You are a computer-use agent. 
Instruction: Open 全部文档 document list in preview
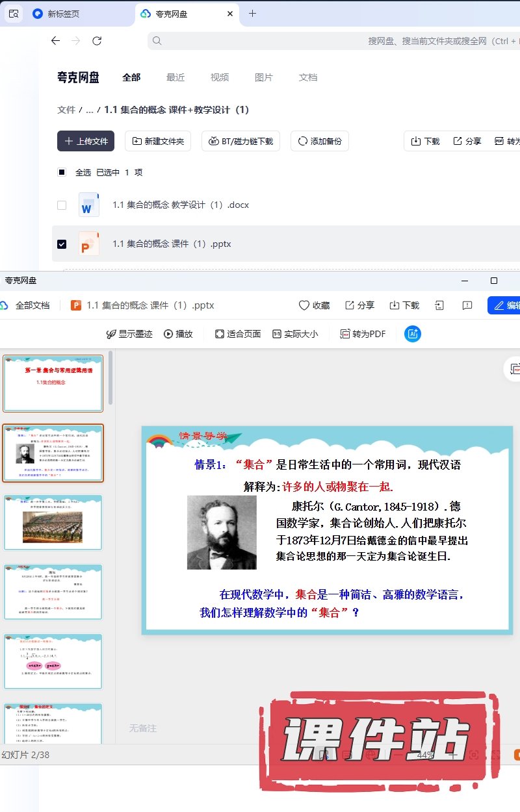click(26, 305)
